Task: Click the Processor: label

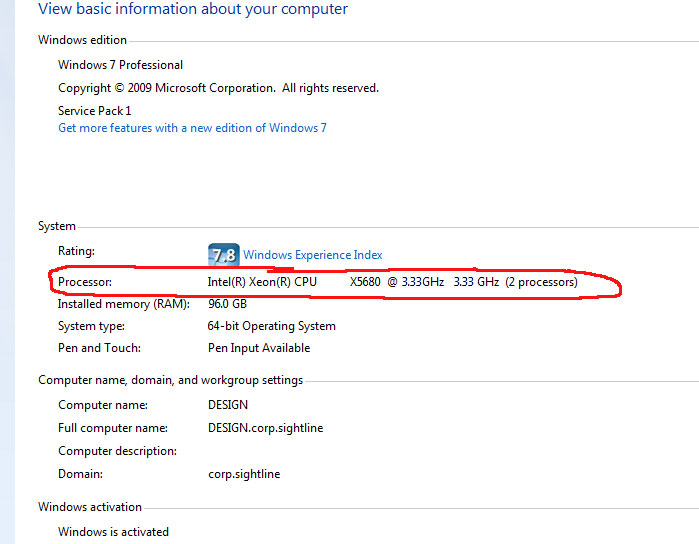Action: pyautogui.click(x=85, y=282)
